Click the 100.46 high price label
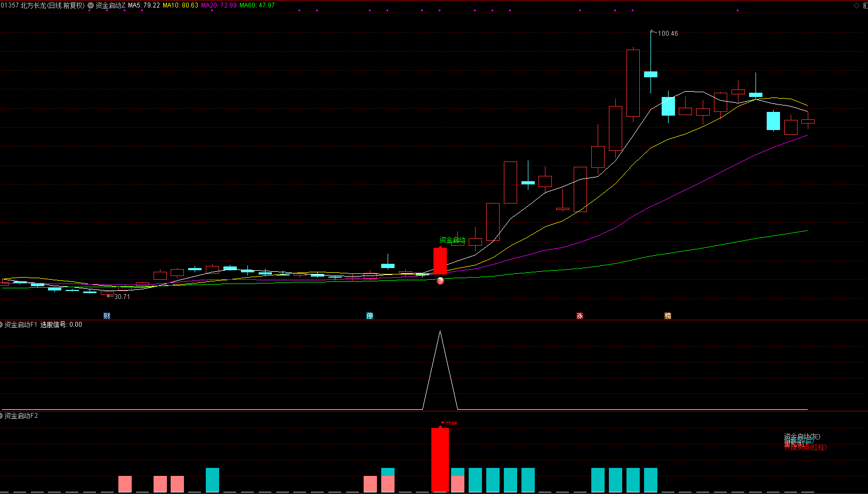This screenshot has width=868, height=494. click(x=668, y=34)
